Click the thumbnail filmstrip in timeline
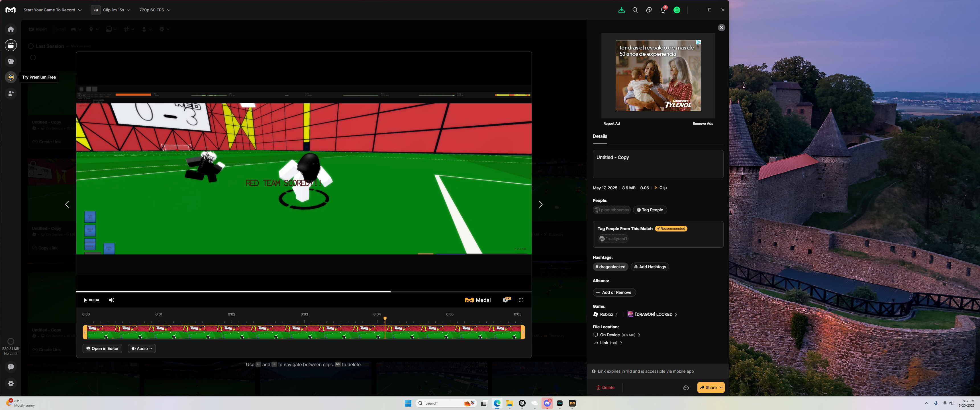The image size is (980, 410). [304, 332]
